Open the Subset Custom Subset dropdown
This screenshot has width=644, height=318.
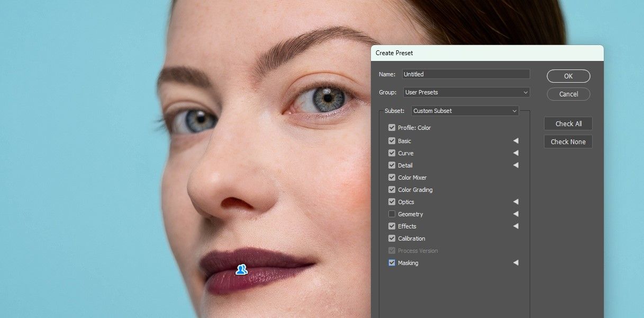point(465,111)
